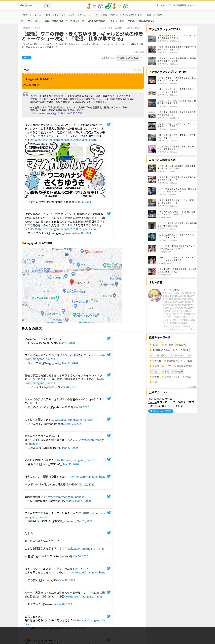
Task: Jump to Asagaya/Loft Aの地図 section
Action: tap(39, 79)
